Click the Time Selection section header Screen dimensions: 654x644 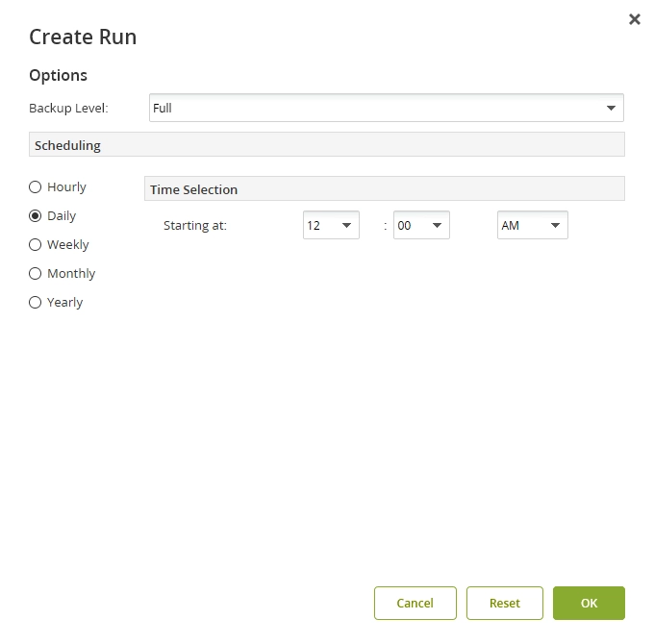coord(384,188)
